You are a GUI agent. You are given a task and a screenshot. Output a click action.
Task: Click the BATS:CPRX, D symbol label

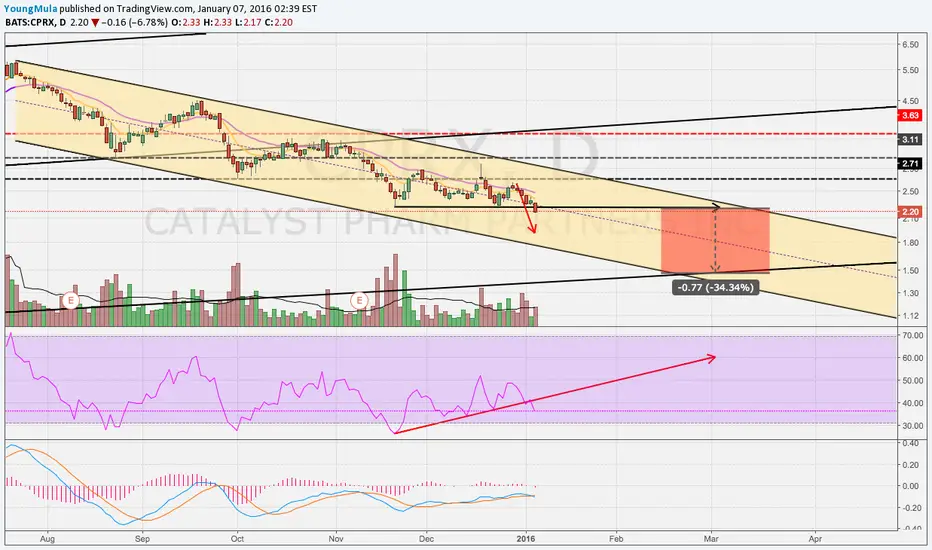tap(36, 23)
